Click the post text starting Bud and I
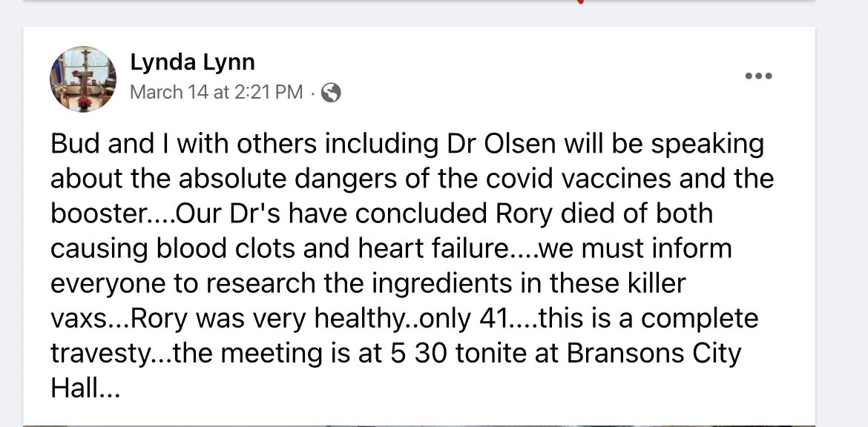868x427 pixels. (412, 265)
